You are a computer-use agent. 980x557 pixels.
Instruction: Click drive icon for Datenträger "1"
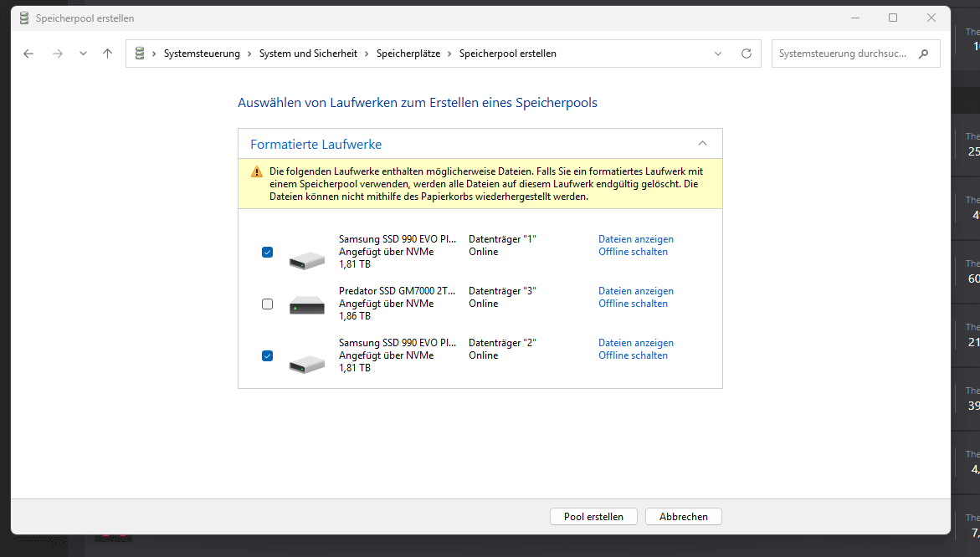[x=307, y=259]
